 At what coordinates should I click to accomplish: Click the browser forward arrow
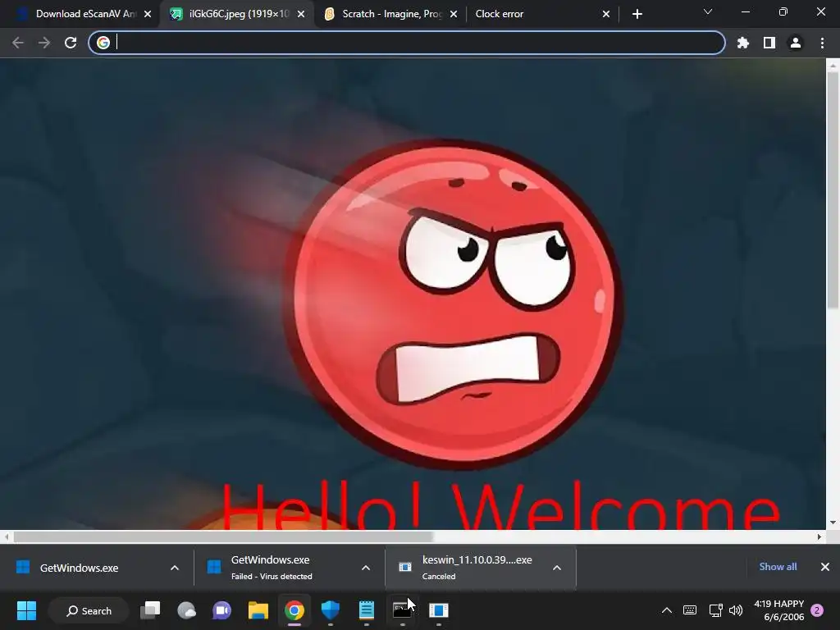pyautogui.click(x=44, y=43)
